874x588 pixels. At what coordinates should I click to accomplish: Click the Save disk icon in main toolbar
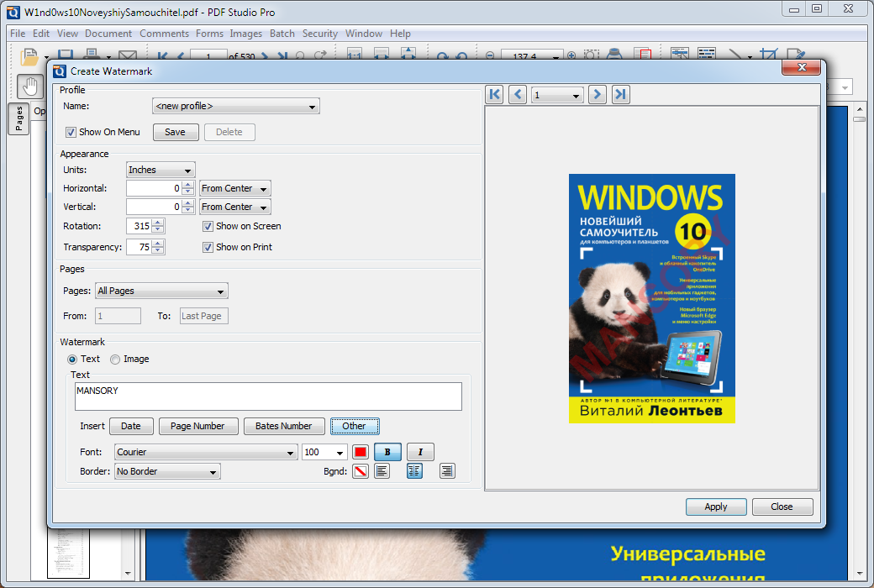pos(66,55)
